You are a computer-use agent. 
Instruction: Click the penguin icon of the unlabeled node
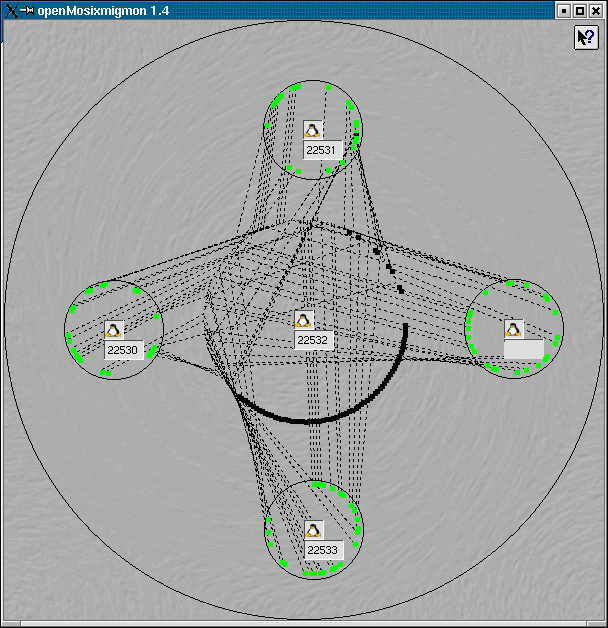point(513,329)
